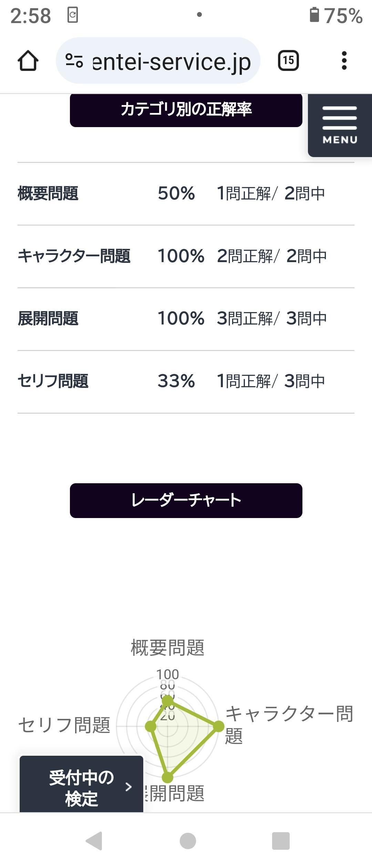Viewport: 372px width, 868px height.
Task: Expand the chevron arrow on 受付中の検定
Action: coord(128,787)
